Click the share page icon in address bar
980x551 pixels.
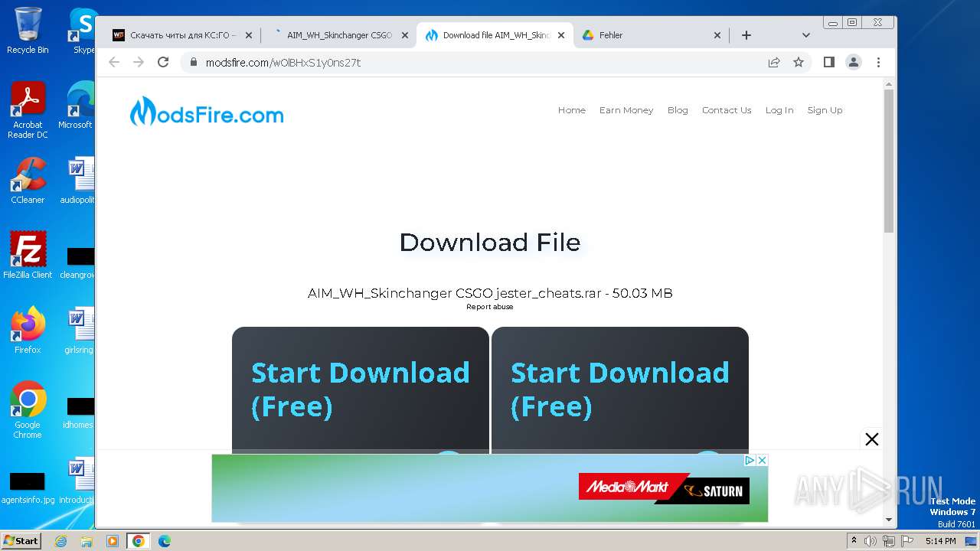pos(774,62)
